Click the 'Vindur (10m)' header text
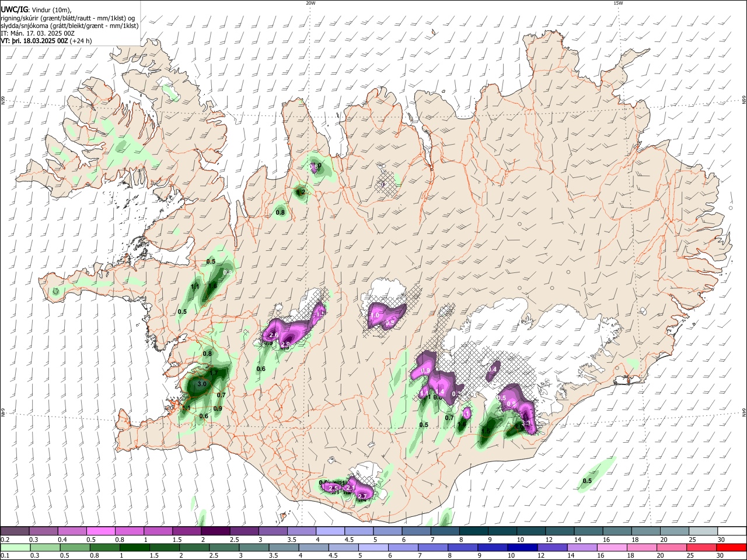 click(x=51, y=9)
